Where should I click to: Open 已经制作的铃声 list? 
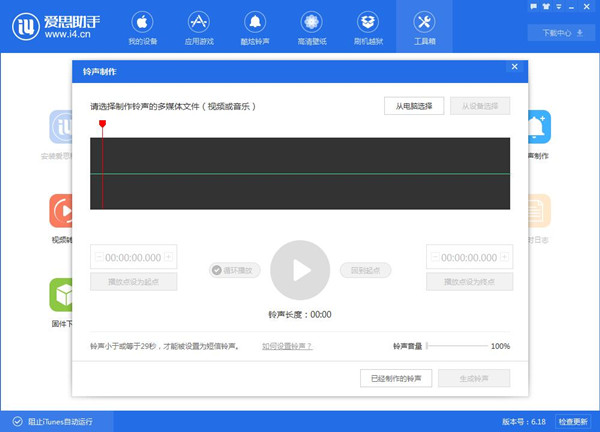point(396,378)
